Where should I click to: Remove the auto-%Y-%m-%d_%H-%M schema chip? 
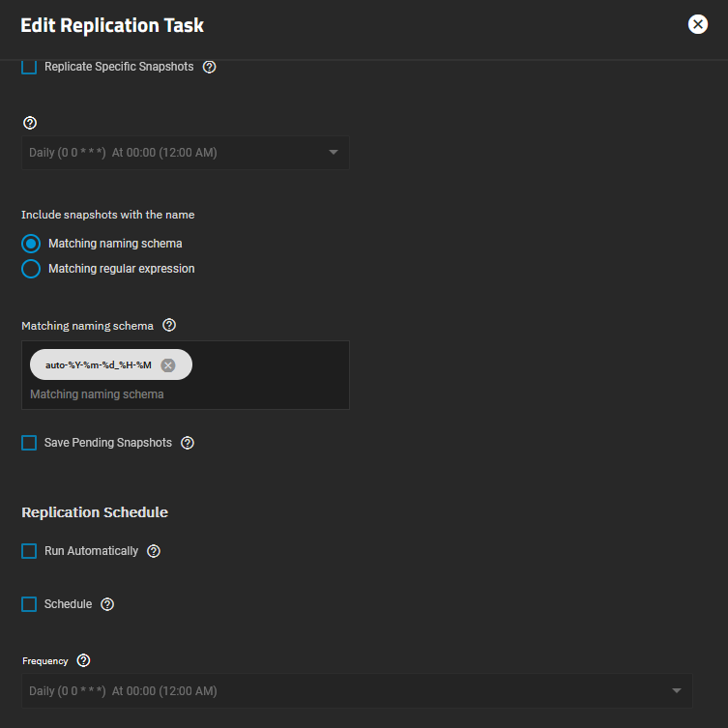point(168,365)
